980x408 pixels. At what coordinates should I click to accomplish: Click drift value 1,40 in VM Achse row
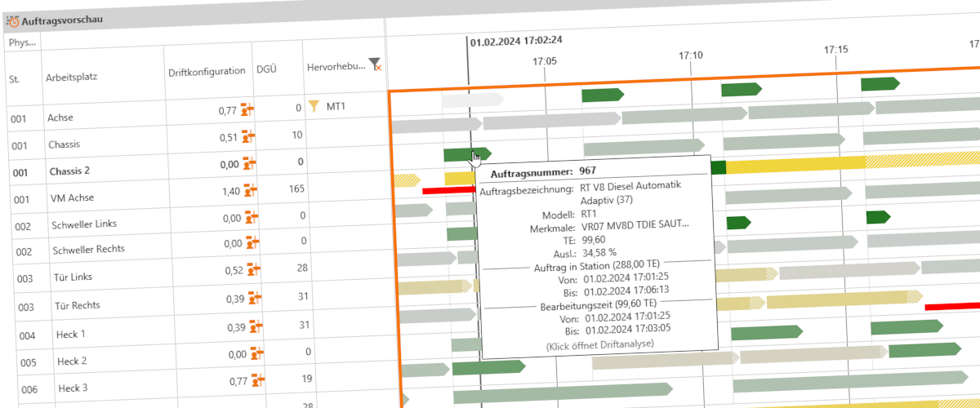coord(231,191)
